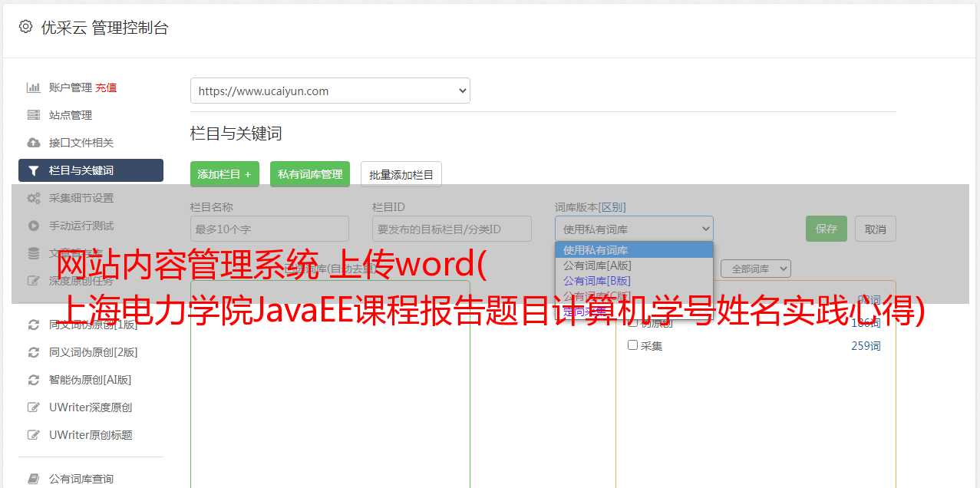This screenshot has height=488, width=980.
Task: Click the play circle icon for 手动运行测试
Action: point(34,226)
